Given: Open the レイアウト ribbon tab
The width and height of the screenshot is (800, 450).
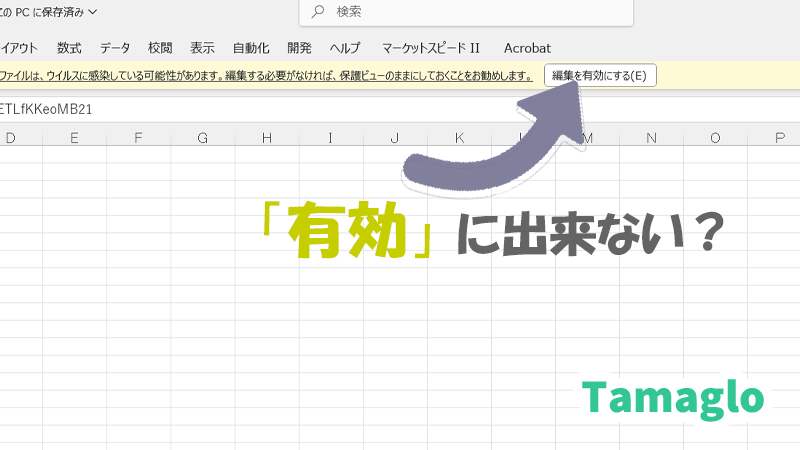Looking at the screenshot, I should click(x=18, y=48).
